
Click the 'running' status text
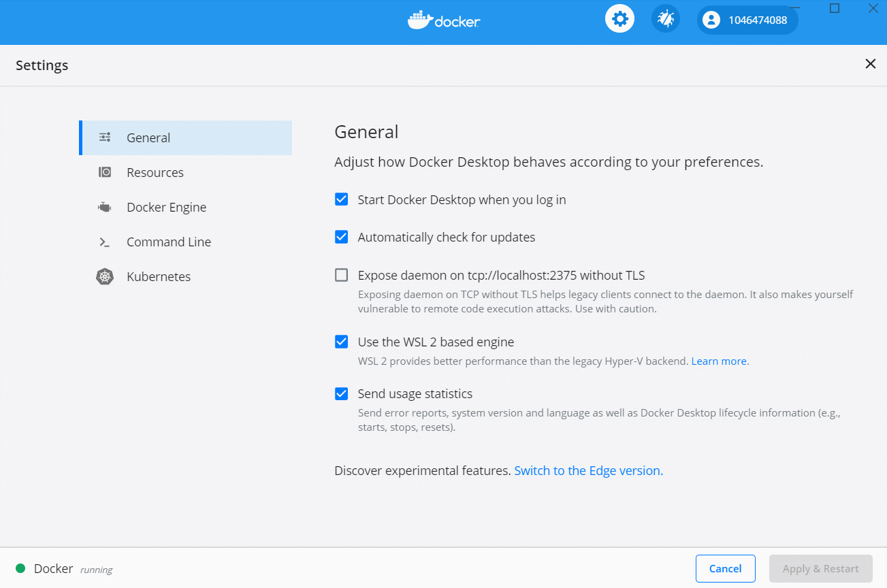96,570
